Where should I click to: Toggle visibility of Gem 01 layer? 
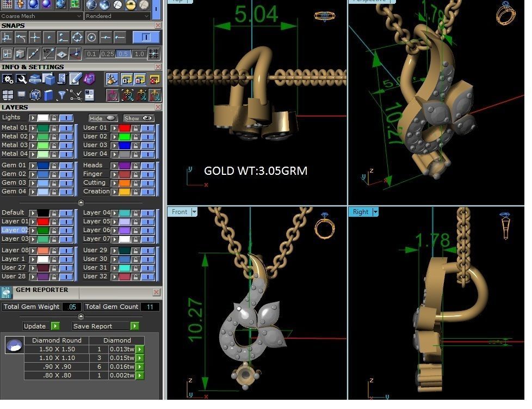click(66, 166)
